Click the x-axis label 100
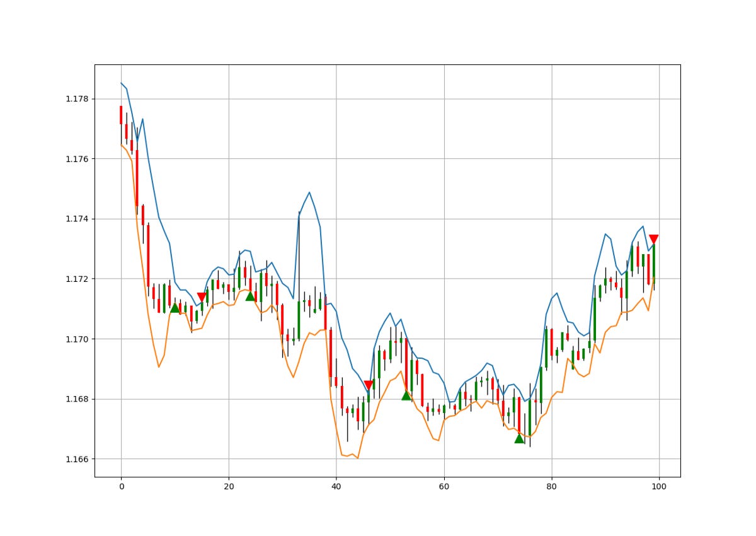Screen dimensions: 756x536 pos(660,487)
